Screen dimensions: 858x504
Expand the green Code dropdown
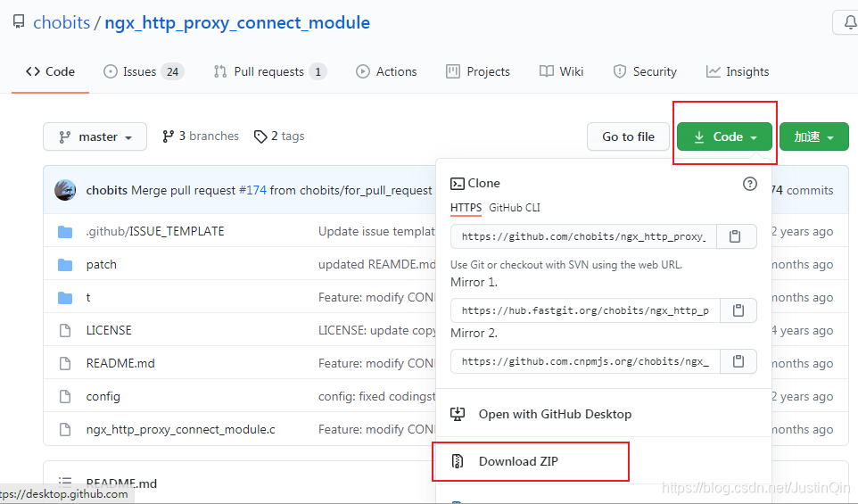[x=724, y=136]
